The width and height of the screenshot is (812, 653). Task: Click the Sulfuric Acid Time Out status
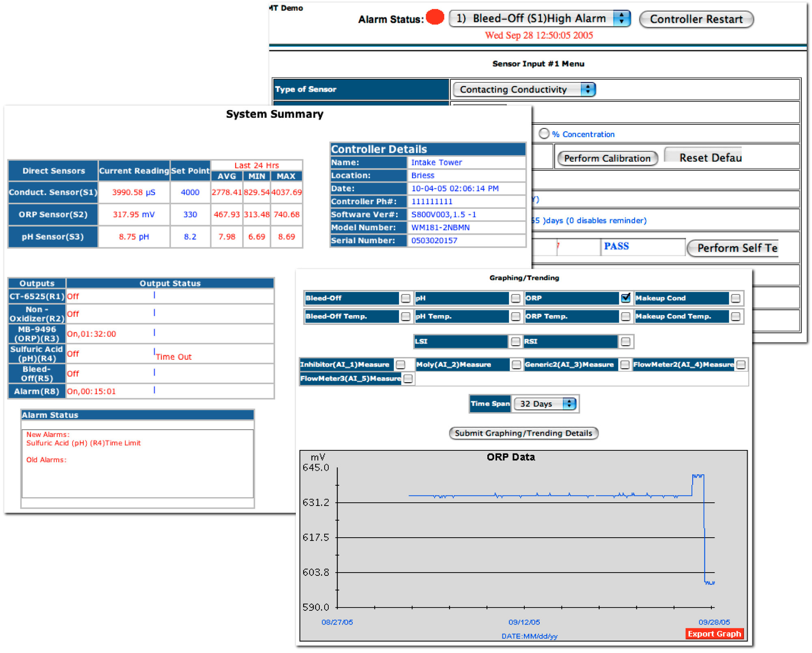click(x=174, y=357)
